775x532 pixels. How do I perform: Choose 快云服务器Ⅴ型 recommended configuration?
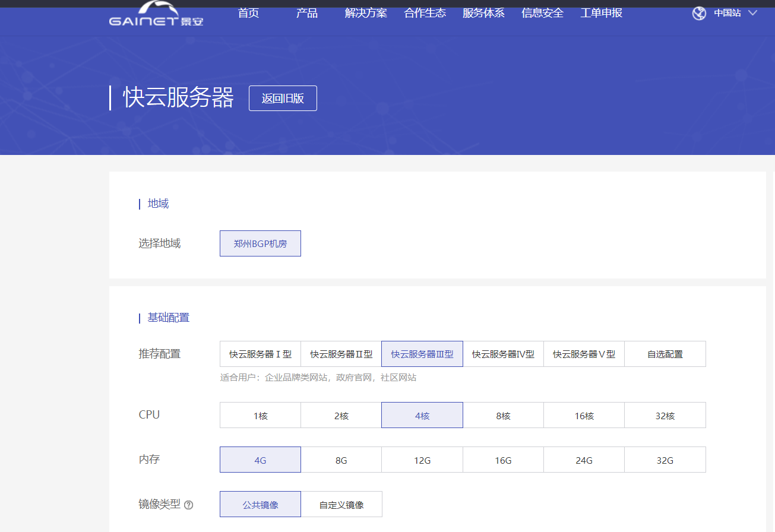(584, 354)
